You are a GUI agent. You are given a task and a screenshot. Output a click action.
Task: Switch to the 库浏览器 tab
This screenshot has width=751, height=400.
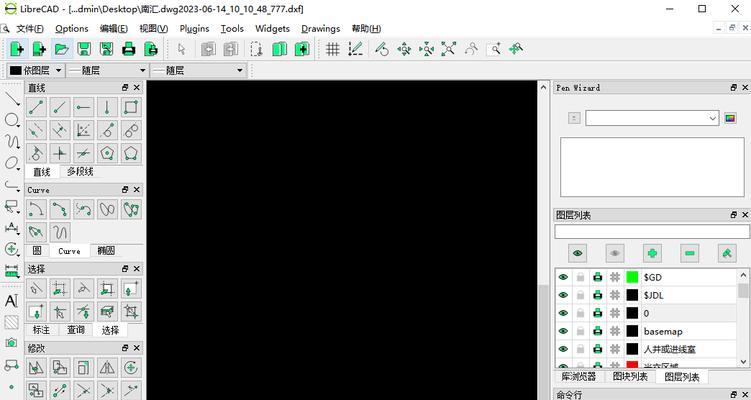579,377
